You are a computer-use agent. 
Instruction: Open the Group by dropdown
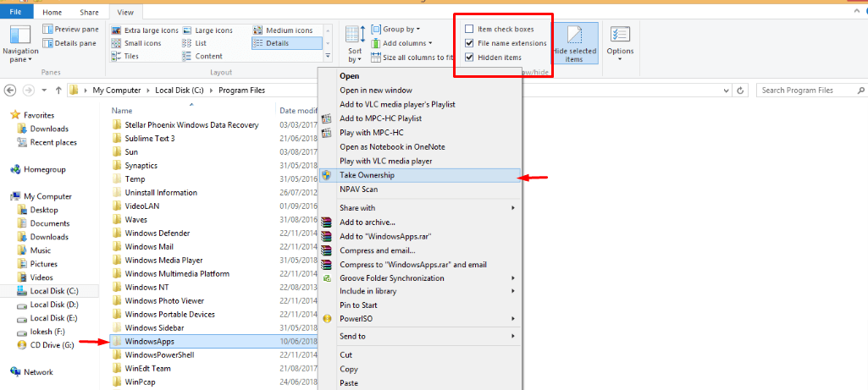395,30
